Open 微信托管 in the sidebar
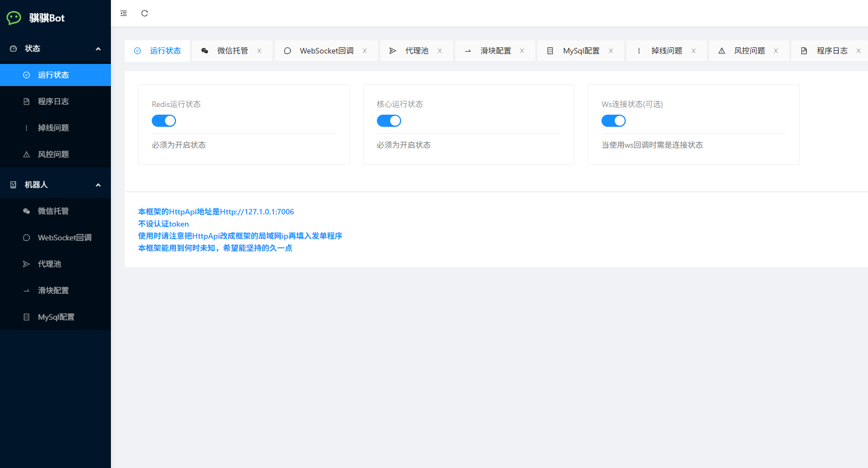 (x=53, y=211)
